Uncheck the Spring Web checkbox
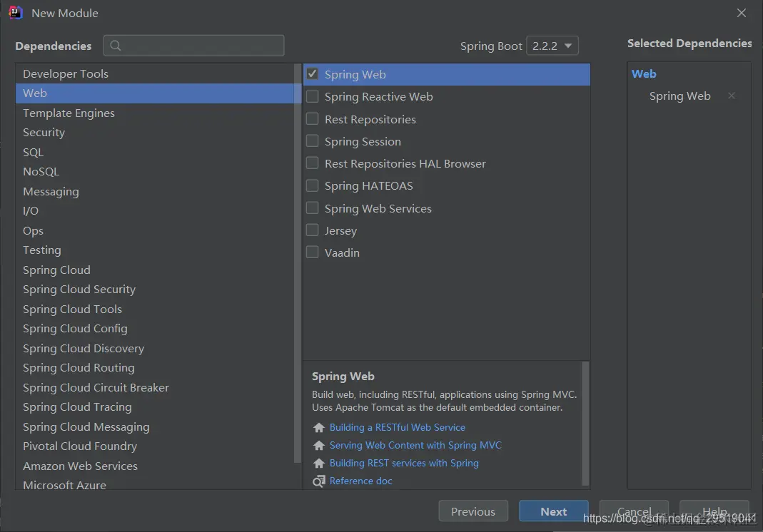This screenshot has width=763, height=532. coord(313,74)
